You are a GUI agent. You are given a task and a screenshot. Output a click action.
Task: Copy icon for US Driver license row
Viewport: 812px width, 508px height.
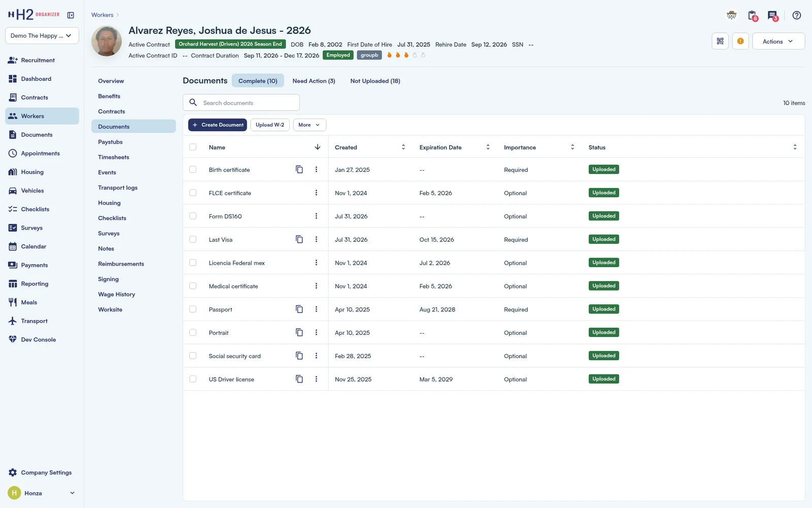tap(299, 379)
